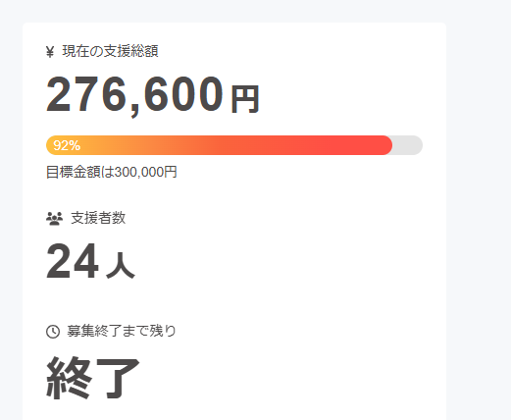Click the 目標金額は300,000円 goal text
Image resolution: width=511 pixels, height=420 pixels.
pyautogui.click(x=112, y=172)
